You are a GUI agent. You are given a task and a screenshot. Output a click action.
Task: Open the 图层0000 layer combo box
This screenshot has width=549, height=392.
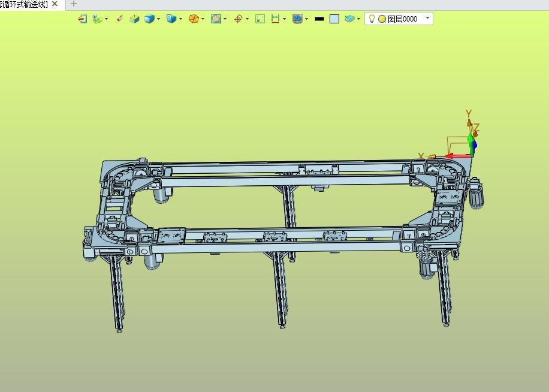399,19
